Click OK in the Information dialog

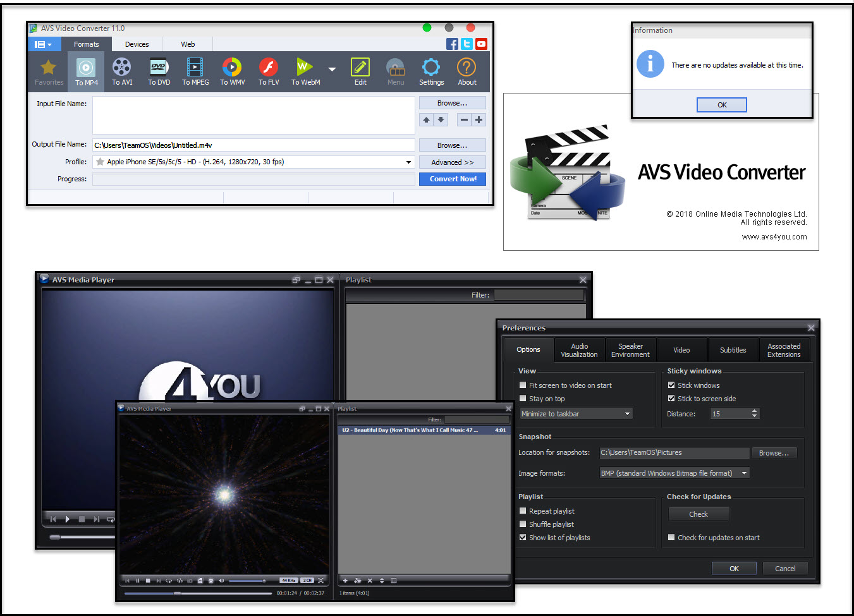click(x=722, y=105)
